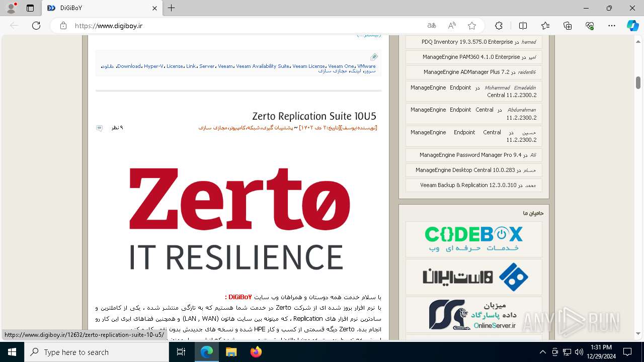Select the DiGiBoY browser tab

102,8
